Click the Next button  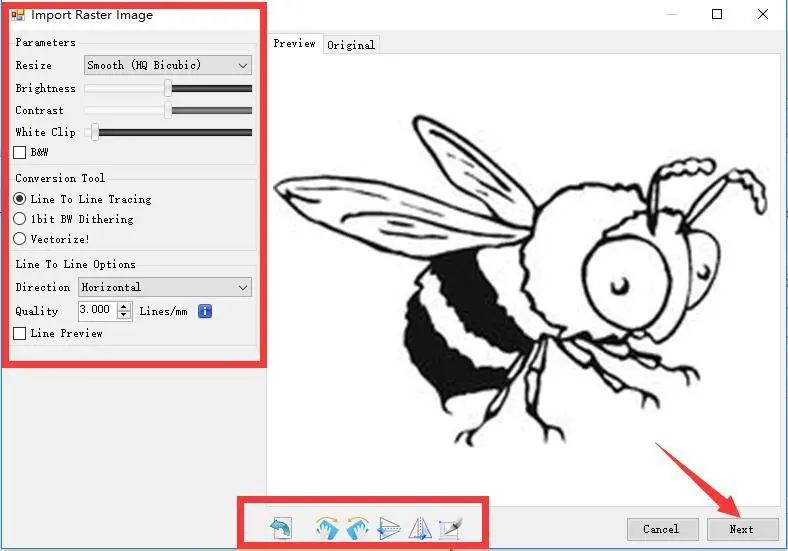[742, 529]
